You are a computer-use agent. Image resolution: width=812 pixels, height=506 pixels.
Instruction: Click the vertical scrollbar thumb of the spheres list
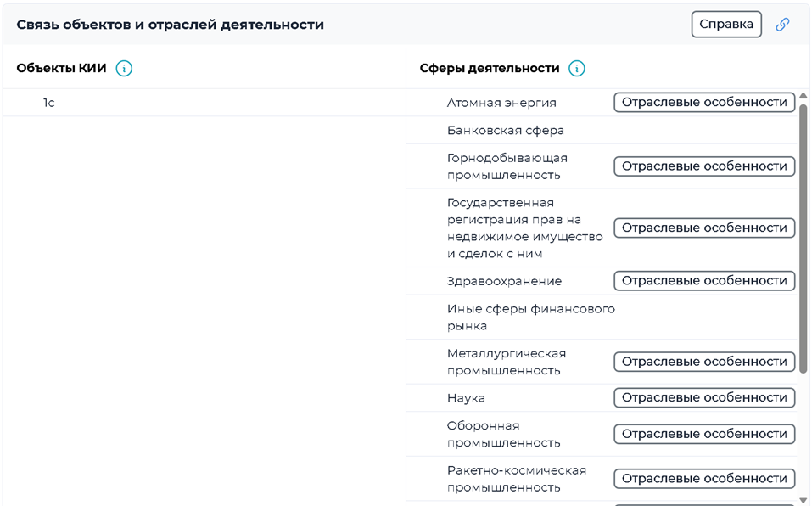[x=804, y=238]
